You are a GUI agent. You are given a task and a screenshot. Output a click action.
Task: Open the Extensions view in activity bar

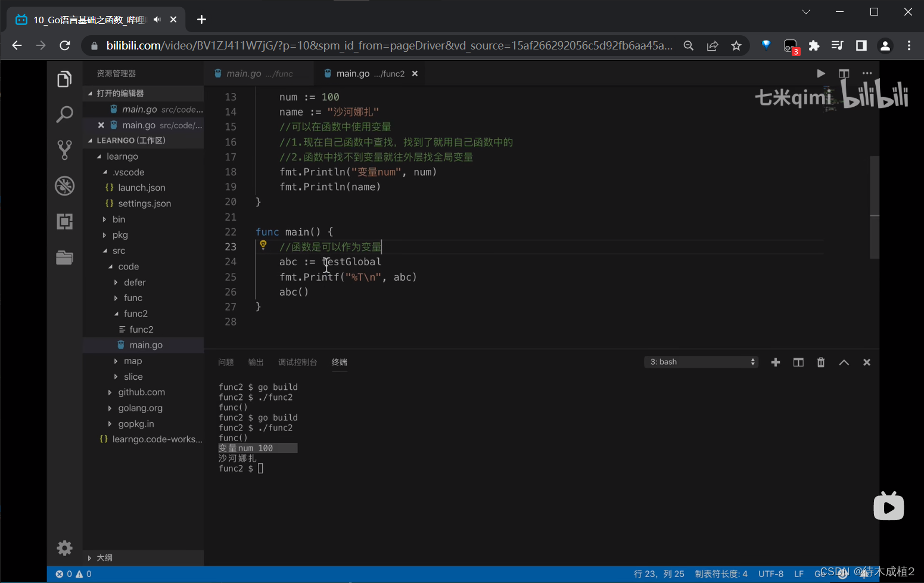tap(64, 222)
